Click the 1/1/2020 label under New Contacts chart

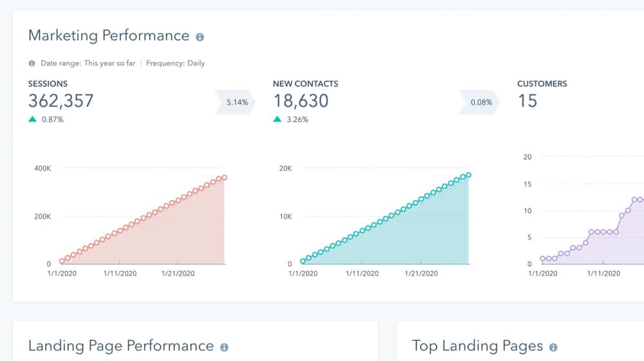pyautogui.click(x=303, y=273)
